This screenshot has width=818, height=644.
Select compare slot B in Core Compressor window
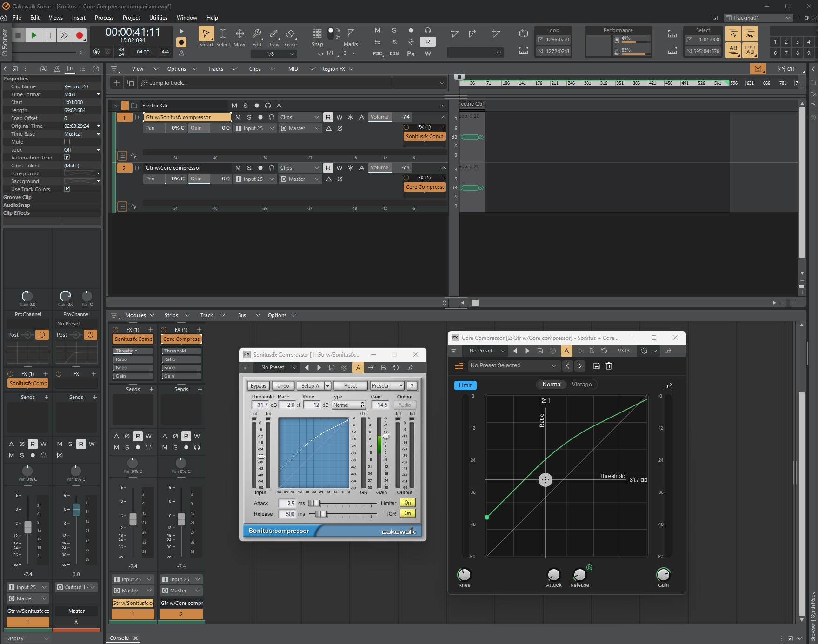(592, 351)
